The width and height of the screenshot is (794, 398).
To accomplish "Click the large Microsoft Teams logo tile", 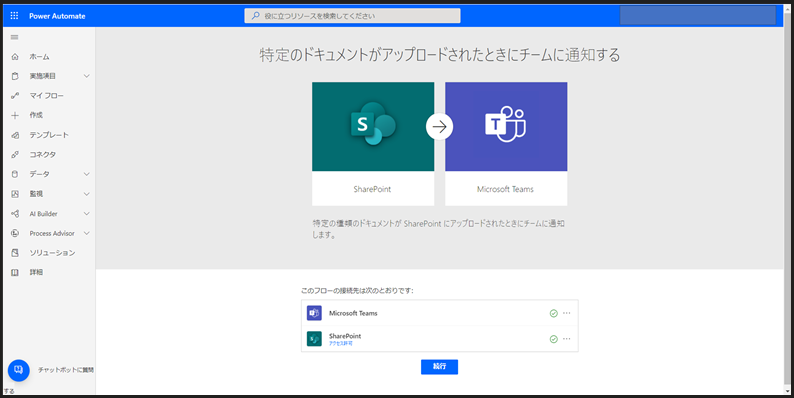I will tap(506, 127).
